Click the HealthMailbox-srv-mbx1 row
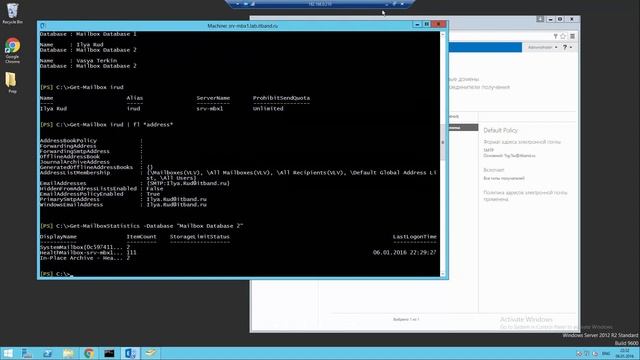640x360 pixels. tap(238, 253)
